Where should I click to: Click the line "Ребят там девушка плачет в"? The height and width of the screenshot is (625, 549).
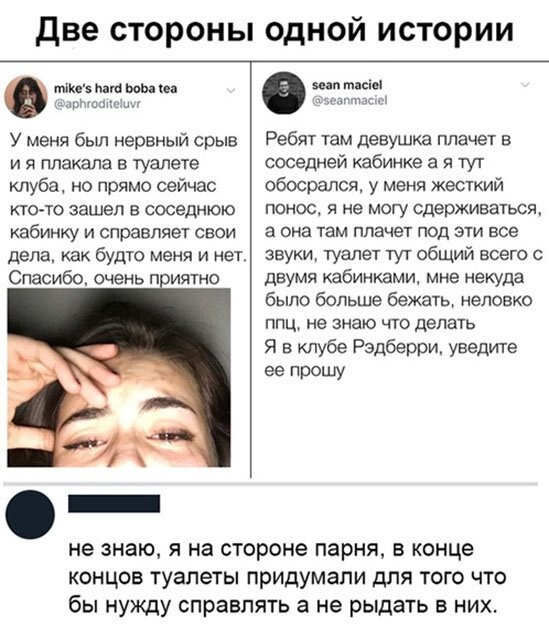389,140
